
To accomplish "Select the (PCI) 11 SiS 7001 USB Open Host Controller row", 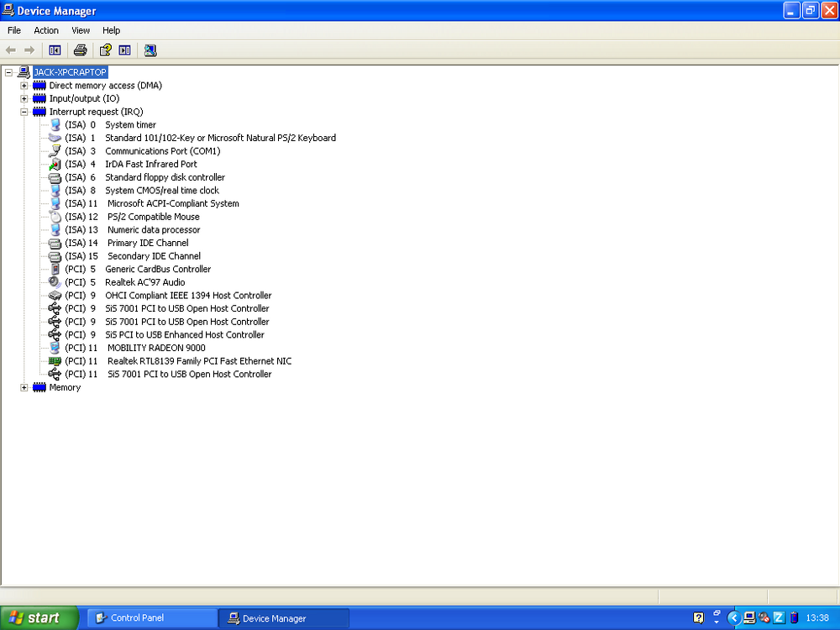I will 168,375.
